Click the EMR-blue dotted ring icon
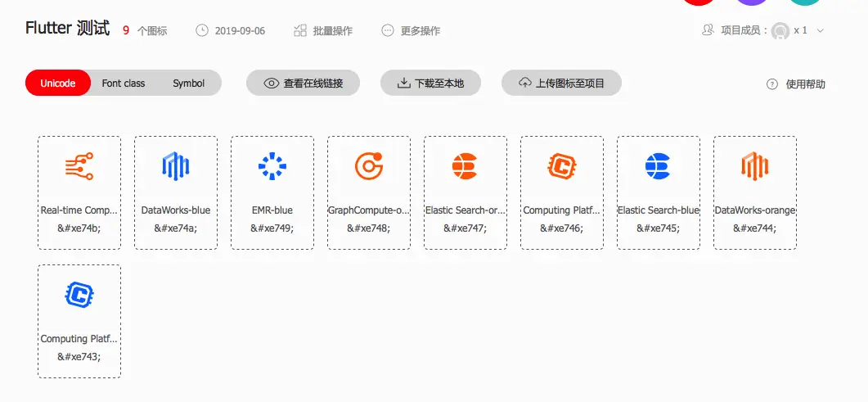 (272, 165)
